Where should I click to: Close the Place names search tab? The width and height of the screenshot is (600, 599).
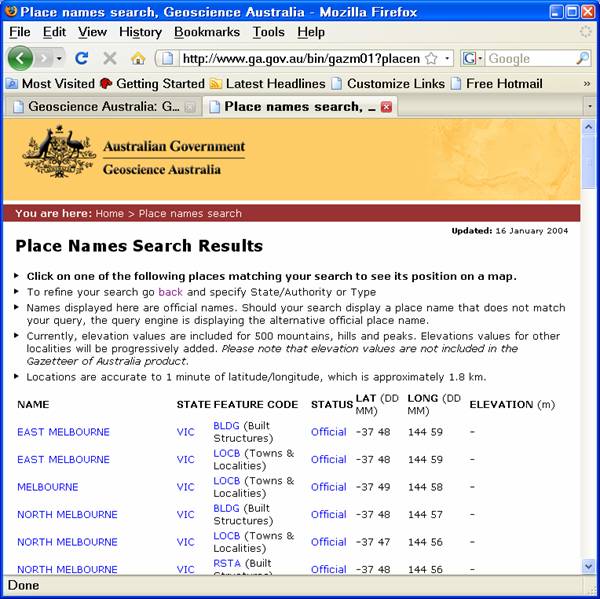tap(386, 106)
